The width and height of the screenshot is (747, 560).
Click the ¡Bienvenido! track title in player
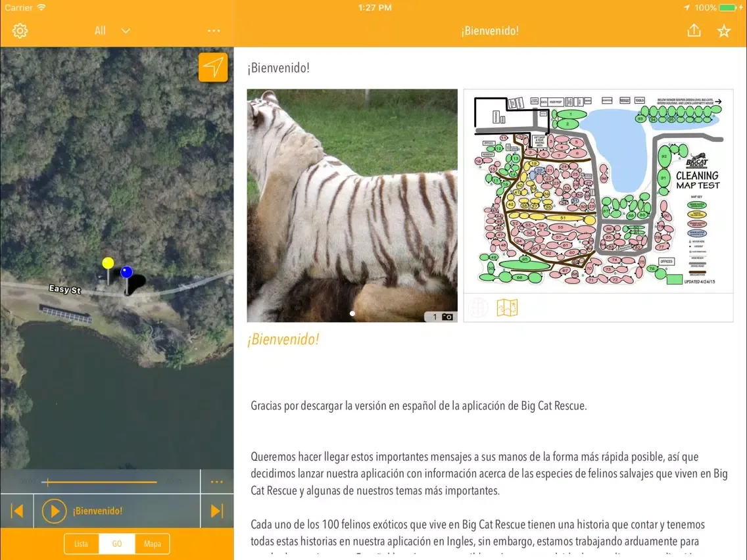[x=98, y=511]
